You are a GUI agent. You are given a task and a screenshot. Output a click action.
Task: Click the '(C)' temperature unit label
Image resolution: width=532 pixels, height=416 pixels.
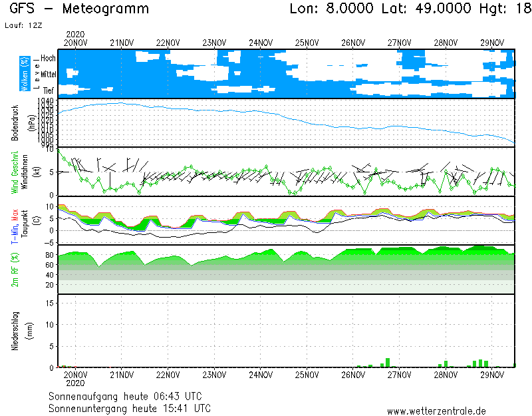click(37, 221)
